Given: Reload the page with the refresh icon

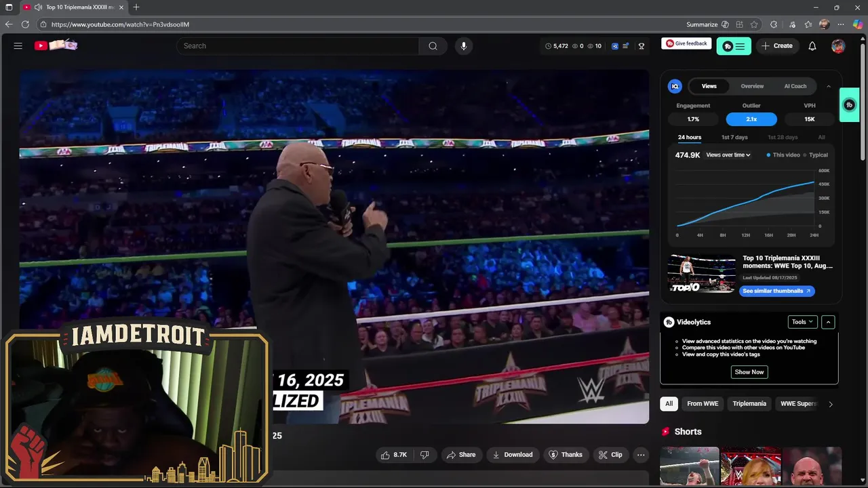Looking at the screenshot, I should pos(25,24).
